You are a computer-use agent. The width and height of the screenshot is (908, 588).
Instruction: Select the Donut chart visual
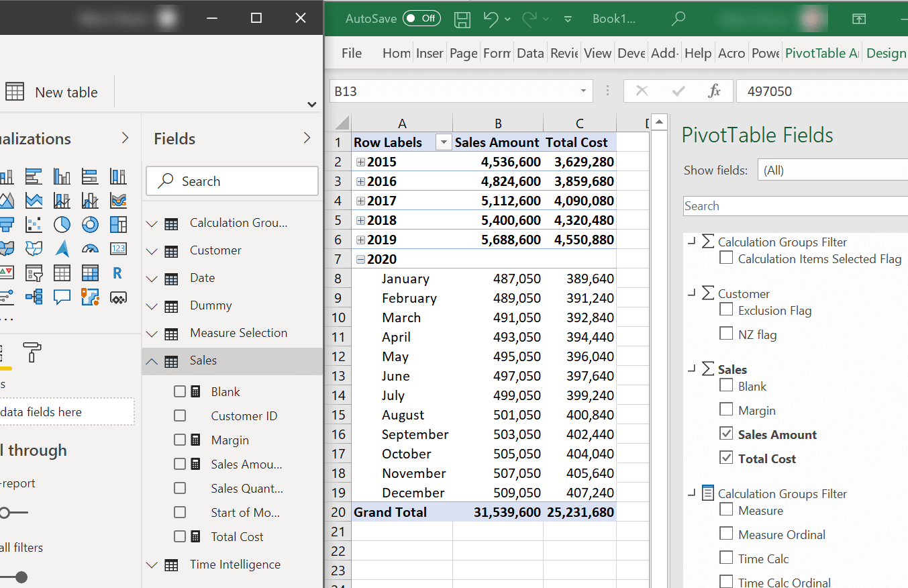[x=90, y=224]
